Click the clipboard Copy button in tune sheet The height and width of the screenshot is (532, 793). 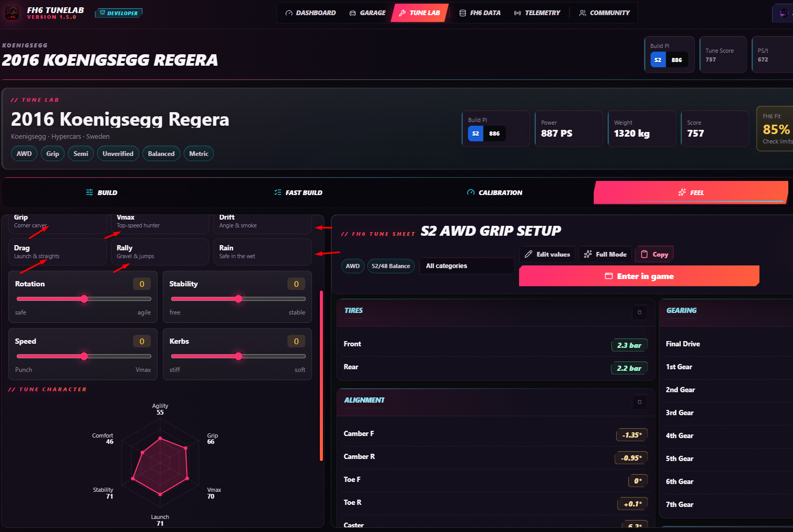tap(654, 254)
